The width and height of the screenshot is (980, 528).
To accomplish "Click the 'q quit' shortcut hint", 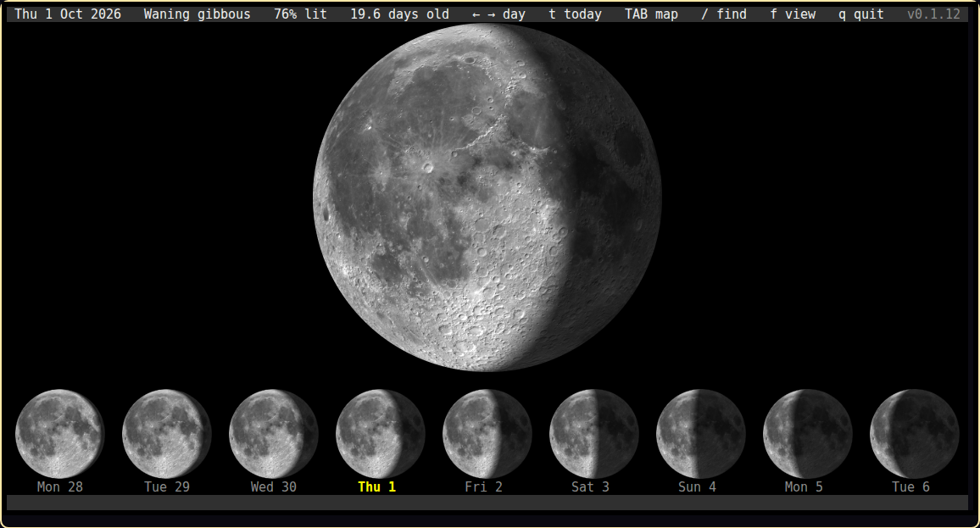I will [861, 14].
